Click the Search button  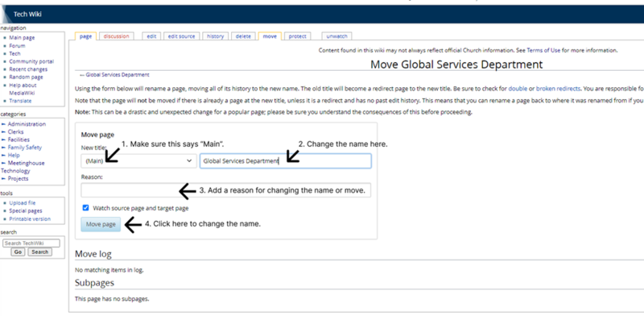(x=39, y=252)
